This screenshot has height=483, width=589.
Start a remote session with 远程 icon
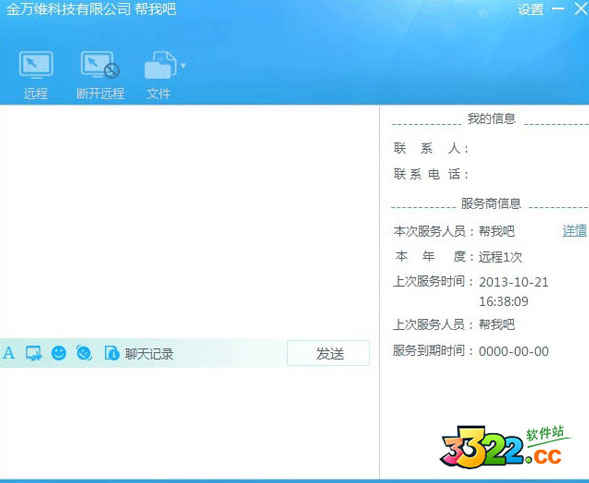[36, 65]
